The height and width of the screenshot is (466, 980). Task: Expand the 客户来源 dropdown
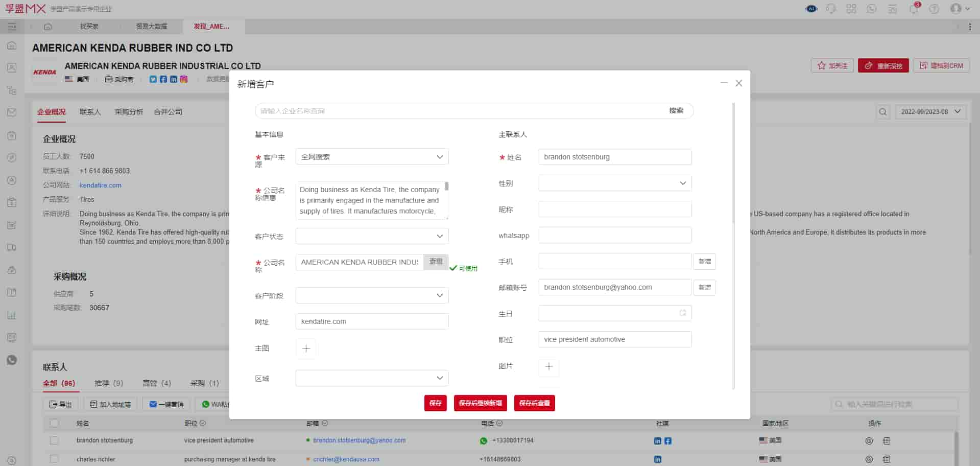tap(372, 157)
